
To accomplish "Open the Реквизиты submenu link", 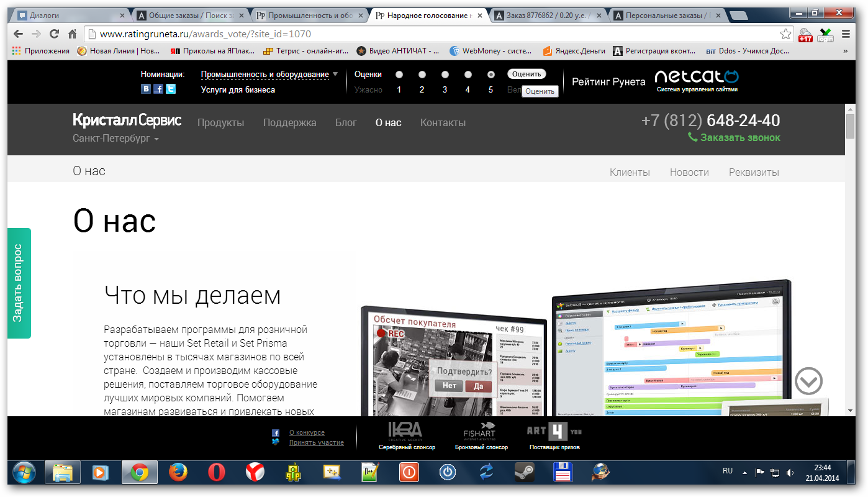I will pos(754,172).
